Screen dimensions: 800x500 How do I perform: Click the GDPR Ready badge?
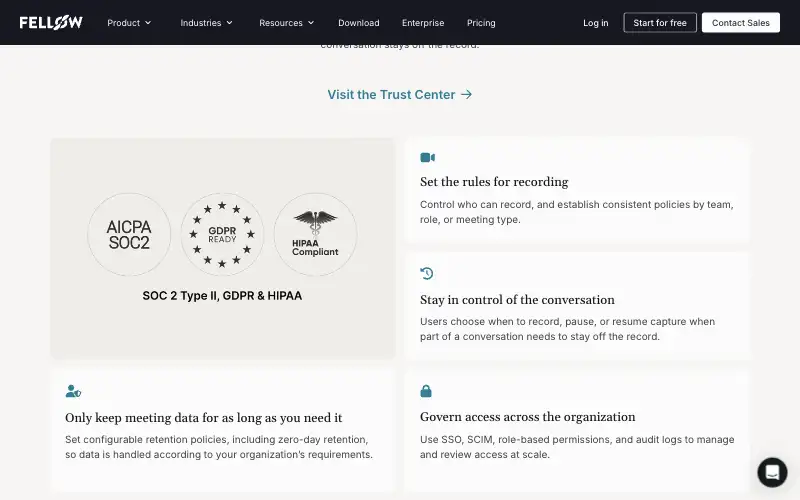222,234
